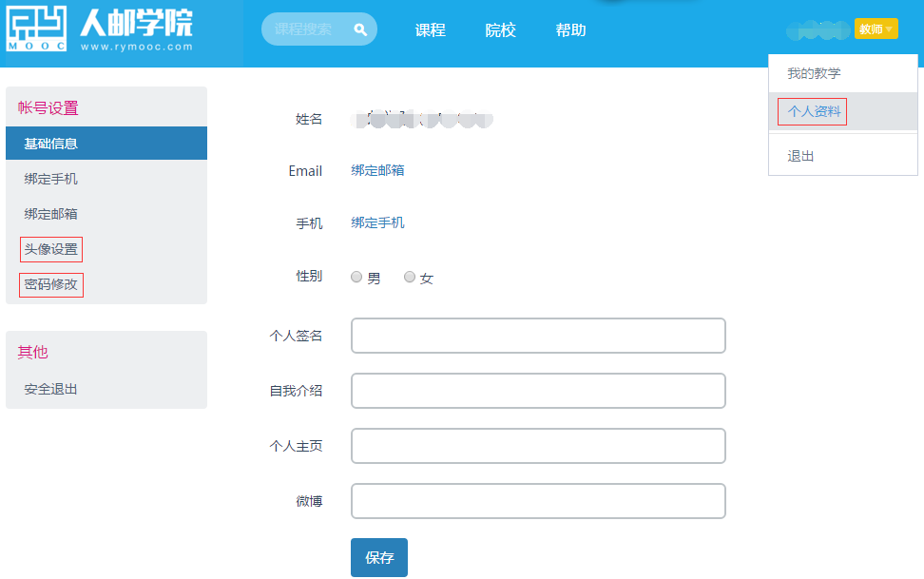Open 院校 in the top navigation

point(500,30)
